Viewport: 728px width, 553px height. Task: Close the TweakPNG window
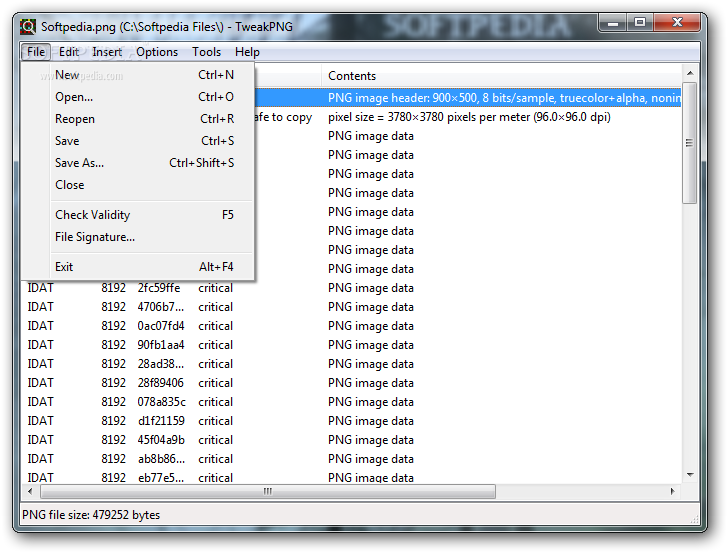point(677,22)
